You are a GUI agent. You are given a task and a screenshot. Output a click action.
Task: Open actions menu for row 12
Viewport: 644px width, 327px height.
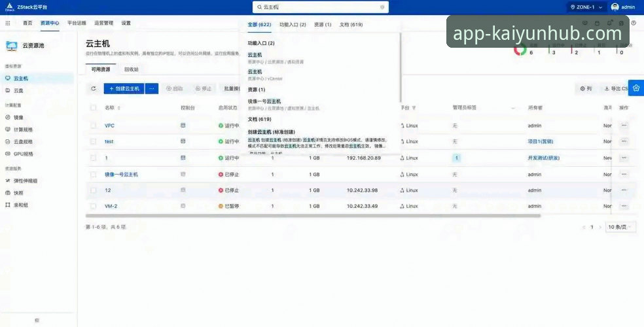pos(624,190)
